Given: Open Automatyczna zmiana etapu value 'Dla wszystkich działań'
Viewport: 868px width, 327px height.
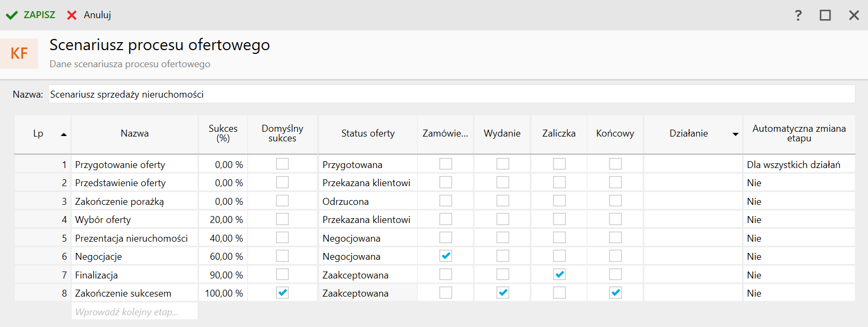Looking at the screenshot, I should click(x=793, y=165).
